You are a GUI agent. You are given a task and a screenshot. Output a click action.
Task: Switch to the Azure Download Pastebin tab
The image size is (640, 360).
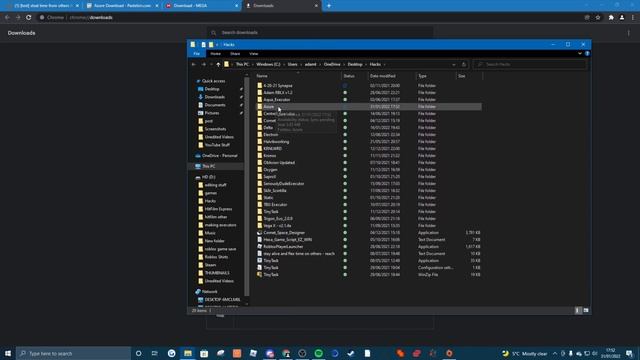[x=122, y=6]
